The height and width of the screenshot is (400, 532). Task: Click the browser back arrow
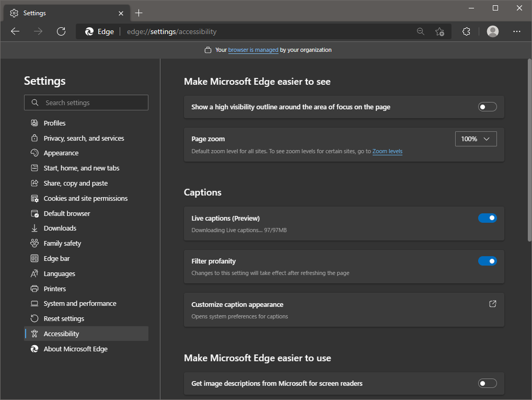(15, 31)
